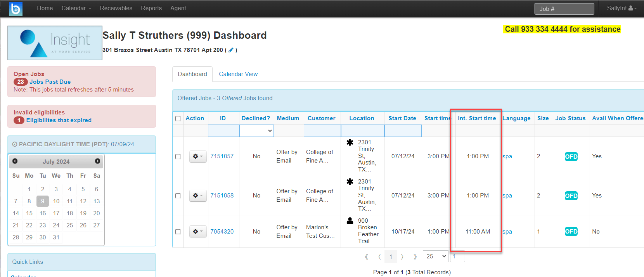Image resolution: width=644 pixels, height=277 pixels.
Task: Check the box for job 7151057
Action: [x=178, y=156]
